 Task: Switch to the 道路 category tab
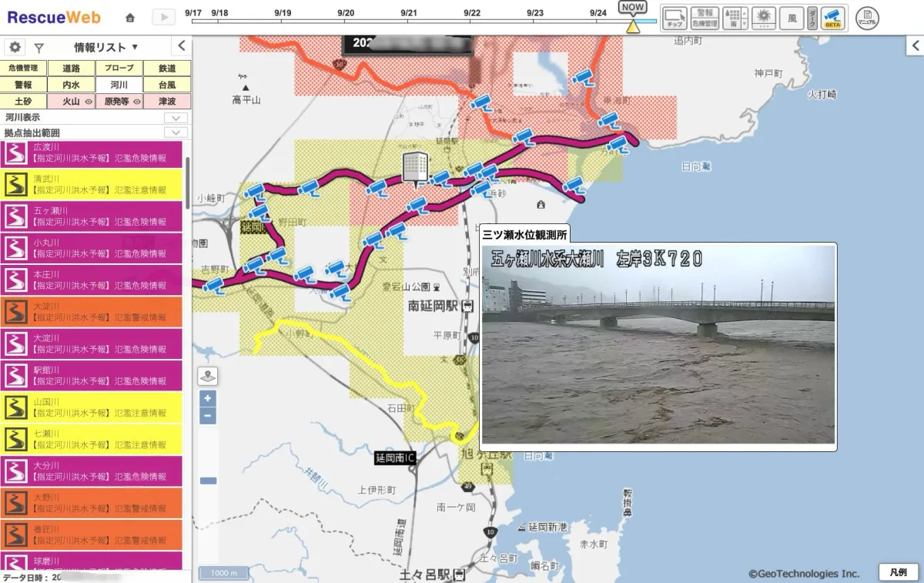pos(72,69)
